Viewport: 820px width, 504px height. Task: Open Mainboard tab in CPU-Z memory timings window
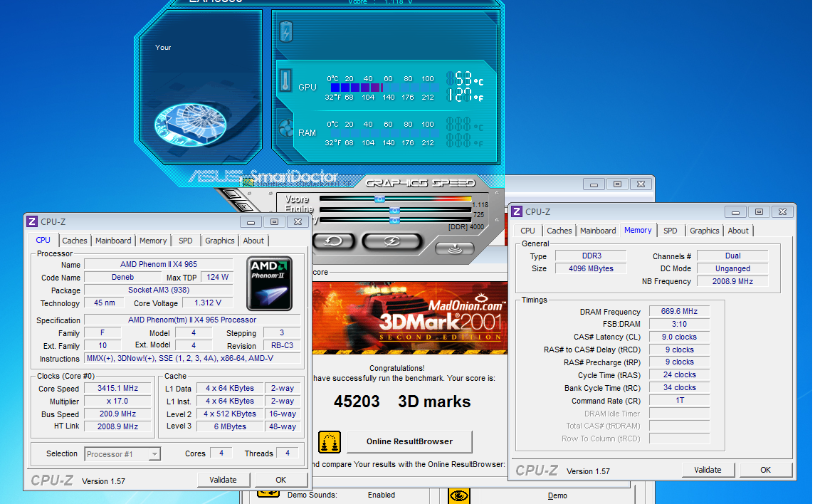click(x=598, y=231)
